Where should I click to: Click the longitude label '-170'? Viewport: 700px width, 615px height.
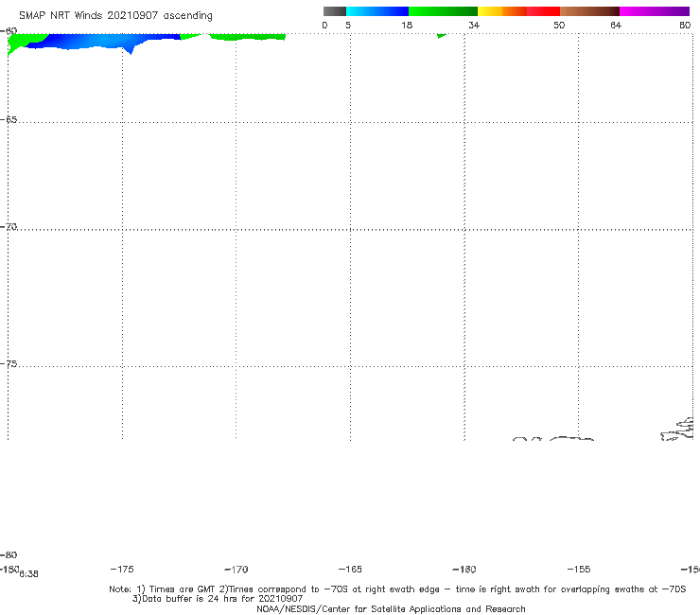pyautogui.click(x=236, y=570)
